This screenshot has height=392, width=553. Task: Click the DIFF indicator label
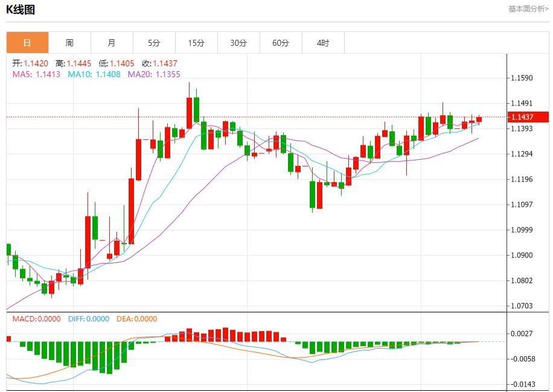coord(88,319)
